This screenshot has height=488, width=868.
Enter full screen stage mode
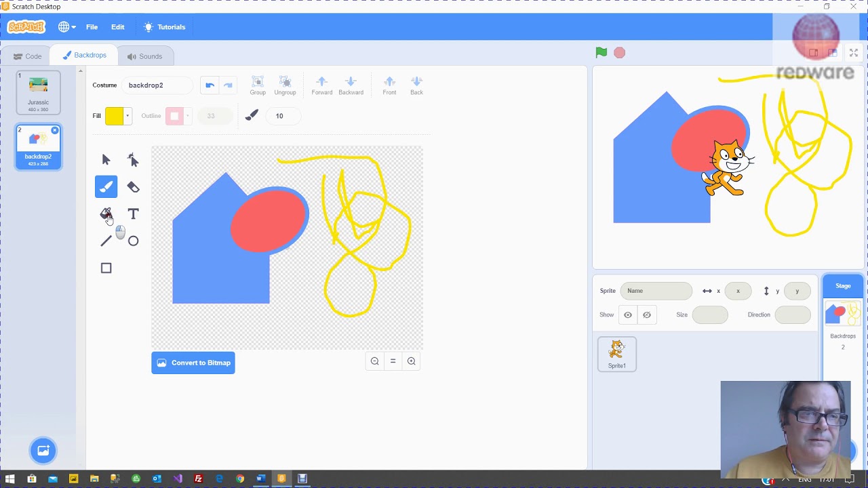pyautogui.click(x=854, y=53)
